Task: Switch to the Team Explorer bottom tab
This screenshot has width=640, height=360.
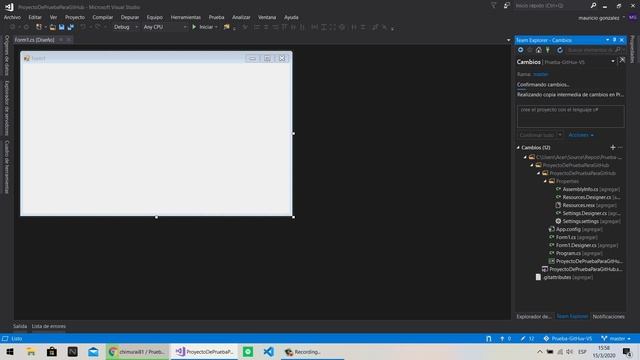Action: [572, 316]
